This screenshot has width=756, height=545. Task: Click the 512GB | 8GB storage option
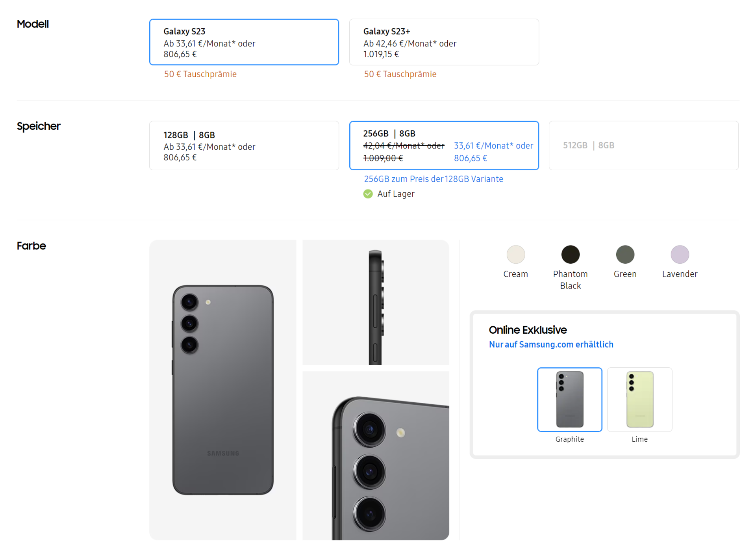tap(643, 145)
